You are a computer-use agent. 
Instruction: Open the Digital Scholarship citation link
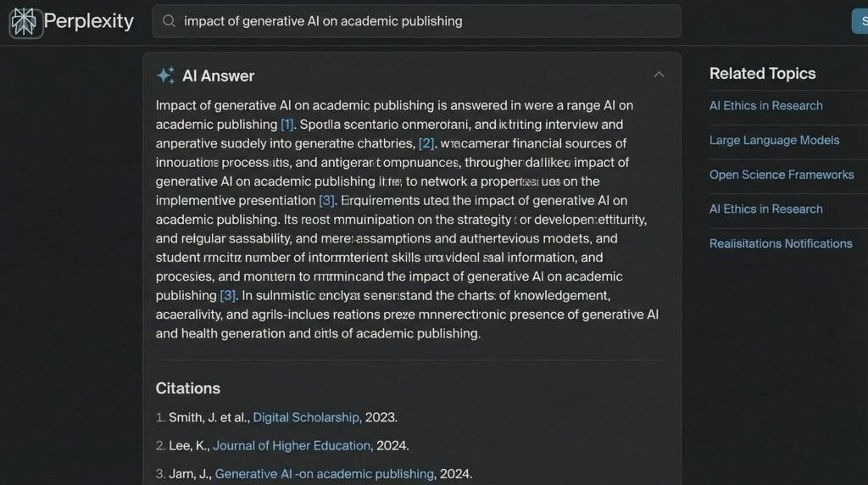tap(307, 417)
